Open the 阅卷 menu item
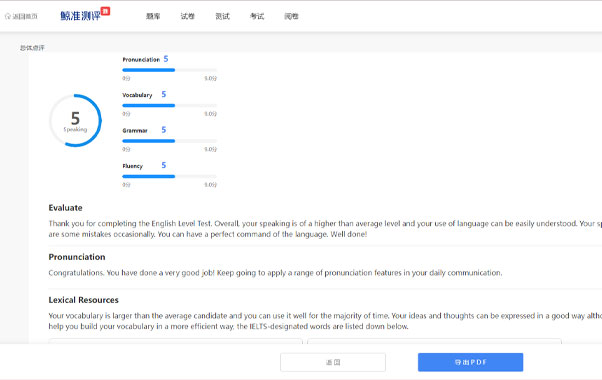Screen dimensions: 602x380 [291, 16]
